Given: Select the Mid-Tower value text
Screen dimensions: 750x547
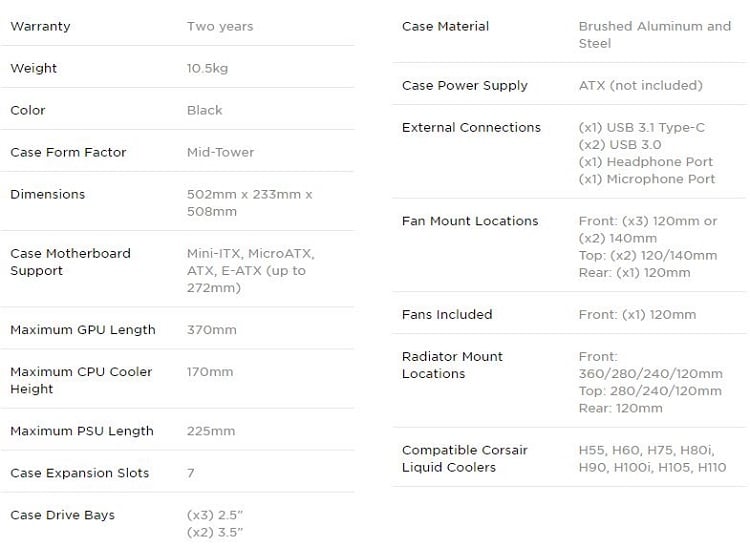Looking at the screenshot, I should pos(221,153).
